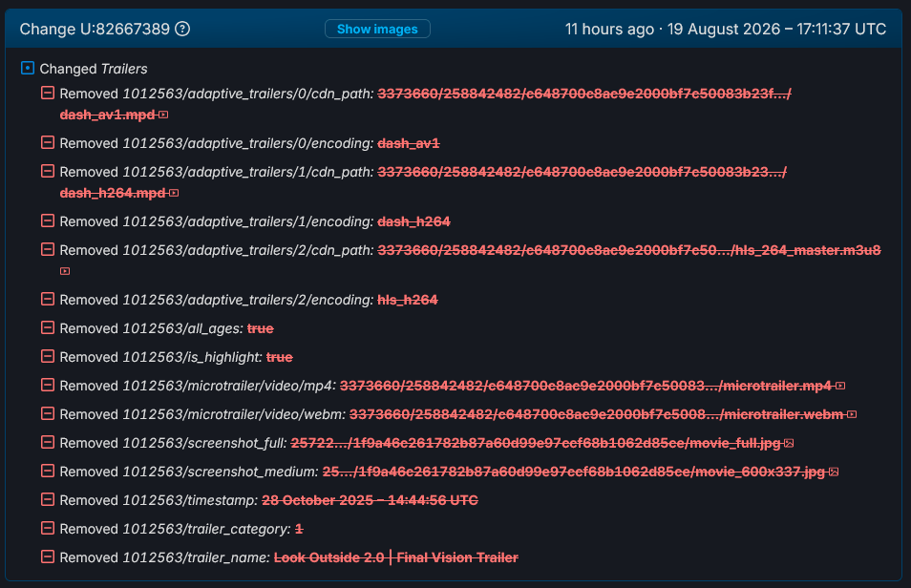Click removed icon for trailer_category row

coord(48,528)
